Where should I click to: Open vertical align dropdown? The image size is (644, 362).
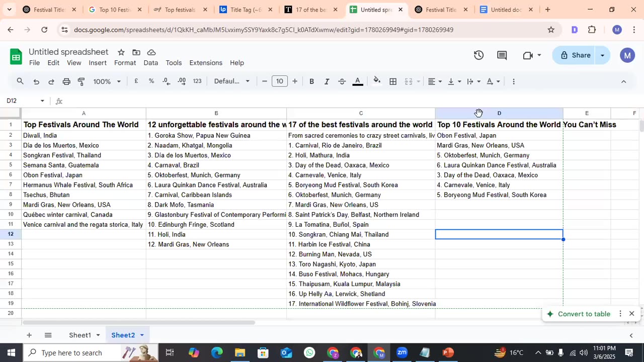[454, 81]
